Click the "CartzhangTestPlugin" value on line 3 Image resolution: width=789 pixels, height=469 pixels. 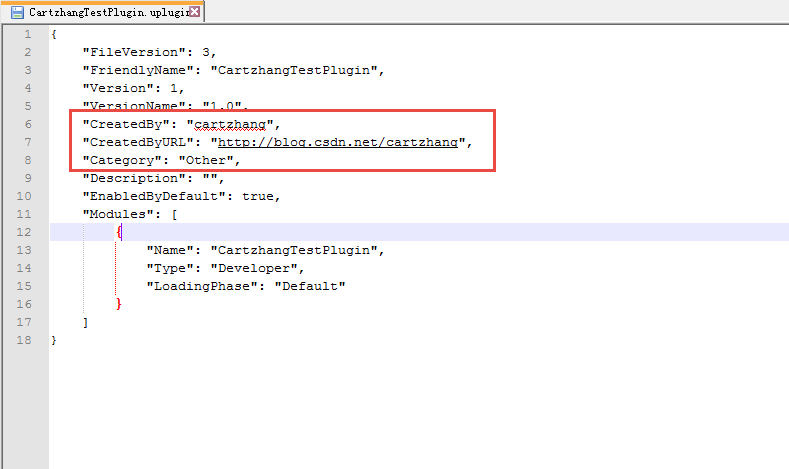[294, 70]
